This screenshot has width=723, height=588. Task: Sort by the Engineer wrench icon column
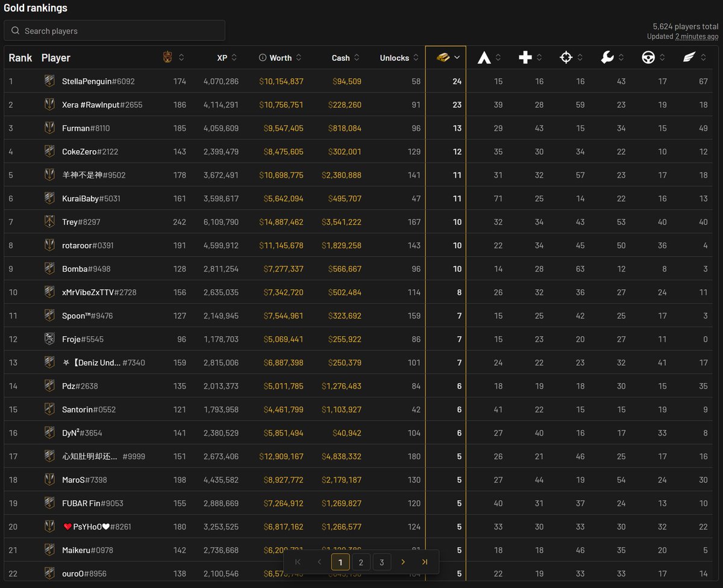pos(607,58)
